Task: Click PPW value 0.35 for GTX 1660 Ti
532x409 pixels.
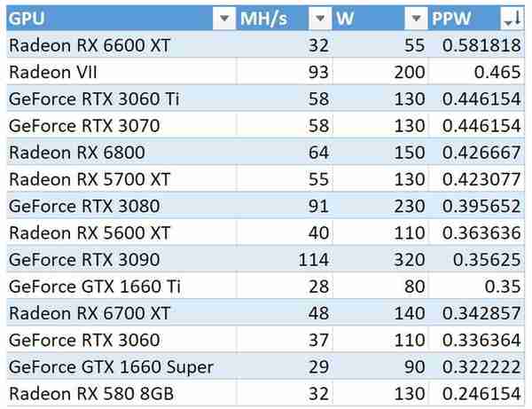Action: tap(503, 287)
